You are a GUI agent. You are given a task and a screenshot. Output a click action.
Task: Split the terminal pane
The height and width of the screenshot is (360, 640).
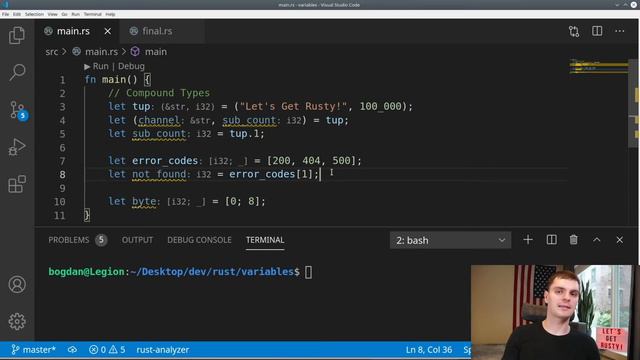click(551, 240)
